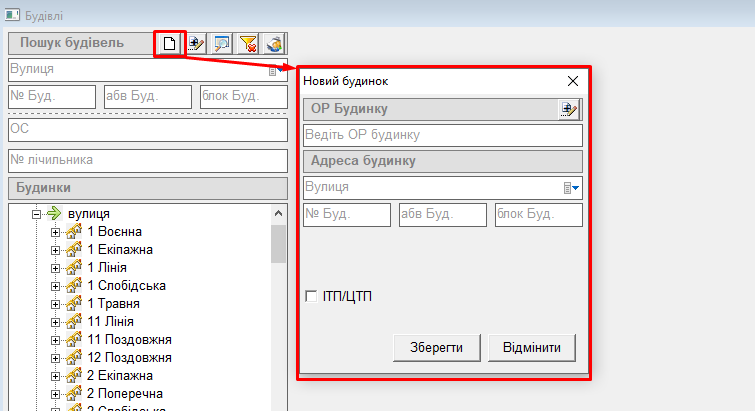The height and width of the screenshot is (411, 755).
Task: Select 1 Травня in the tree
Action: pos(113,304)
